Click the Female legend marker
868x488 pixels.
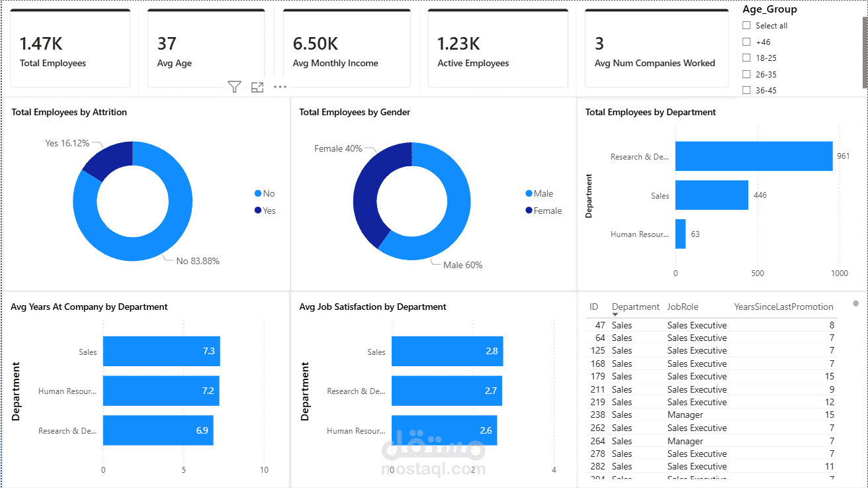pos(529,211)
